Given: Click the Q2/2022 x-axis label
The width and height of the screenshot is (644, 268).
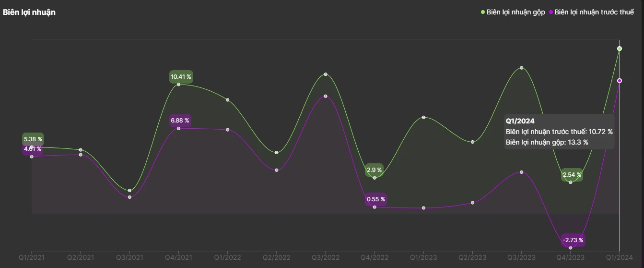Looking at the screenshot, I should click(277, 257).
